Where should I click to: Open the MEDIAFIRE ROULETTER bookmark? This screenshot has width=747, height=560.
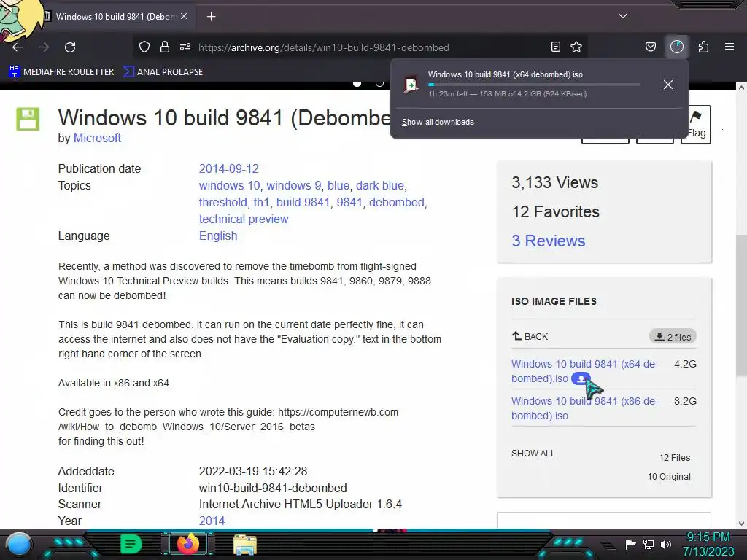[61, 72]
